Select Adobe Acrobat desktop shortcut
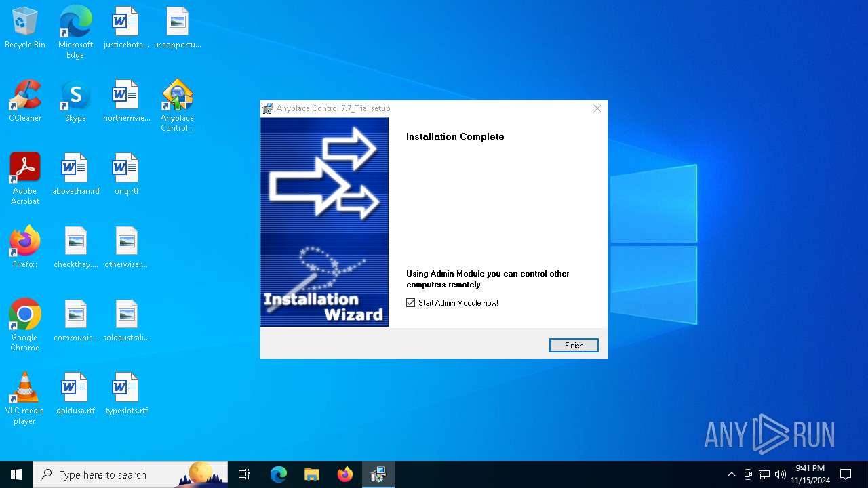868x488 pixels. pyautogui.click(x=25, y=179)
